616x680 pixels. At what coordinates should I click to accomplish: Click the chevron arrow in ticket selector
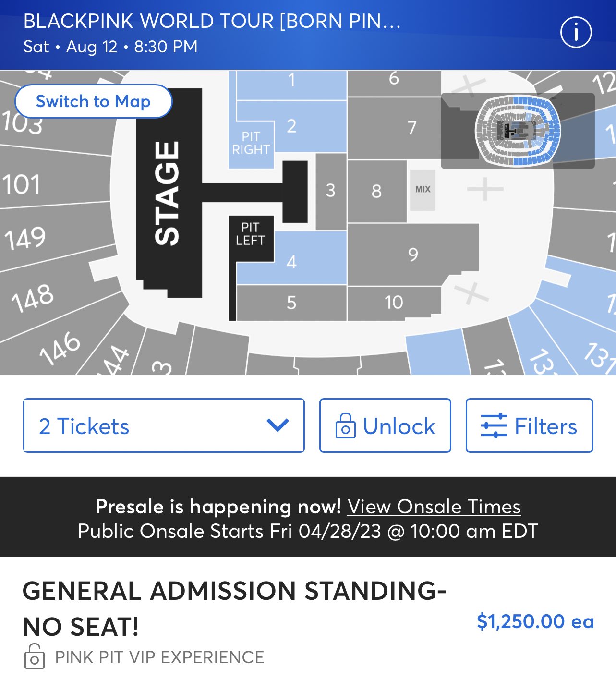278,425
